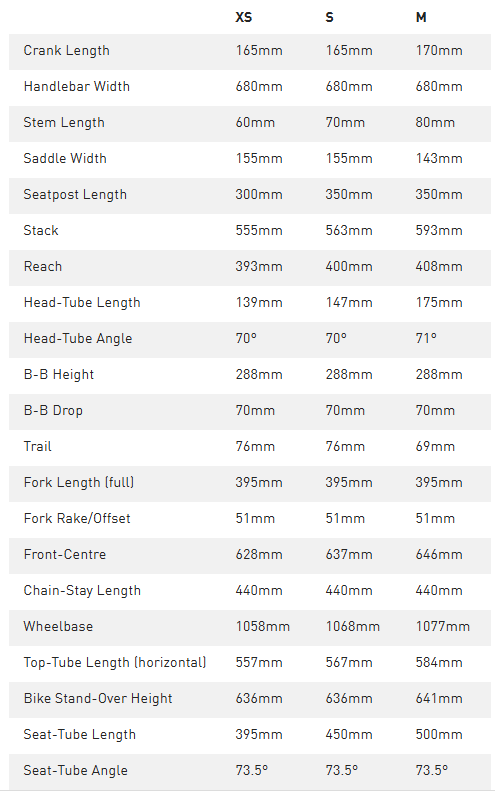The width and height of the screenshot is (495, 794).
Task: Select the Stack 563mm S value
Action: coord(349,230)
